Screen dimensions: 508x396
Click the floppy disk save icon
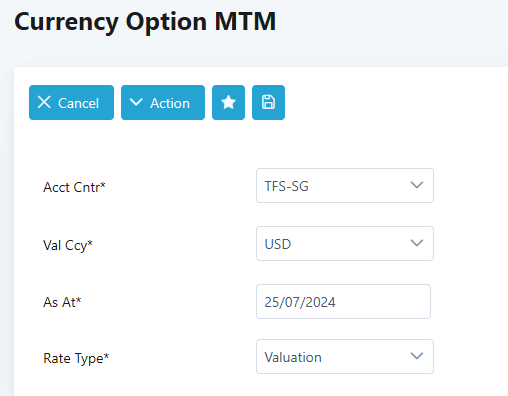[268, 102]
